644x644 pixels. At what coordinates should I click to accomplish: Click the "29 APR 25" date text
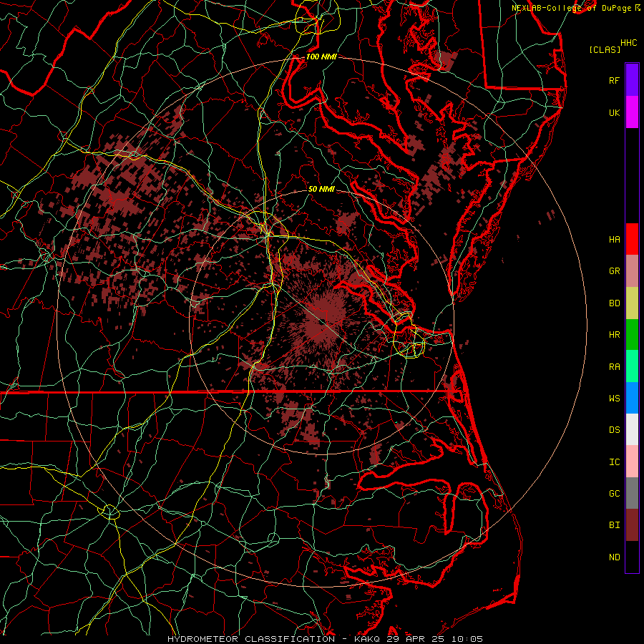416,639
